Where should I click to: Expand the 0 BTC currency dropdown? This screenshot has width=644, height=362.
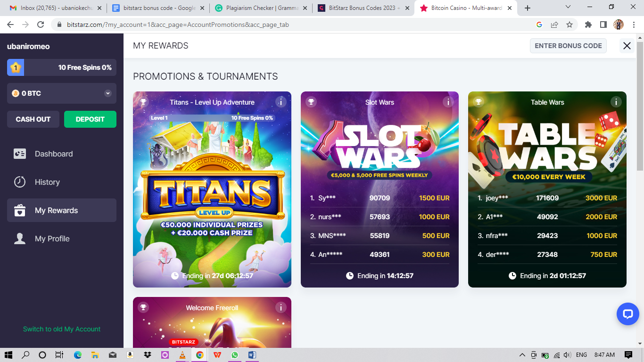pyautogui.click(x=62, y=93)
